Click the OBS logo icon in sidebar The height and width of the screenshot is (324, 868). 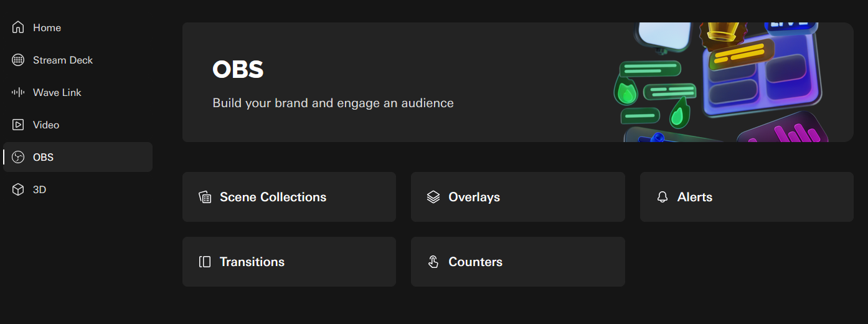[18, 157]
